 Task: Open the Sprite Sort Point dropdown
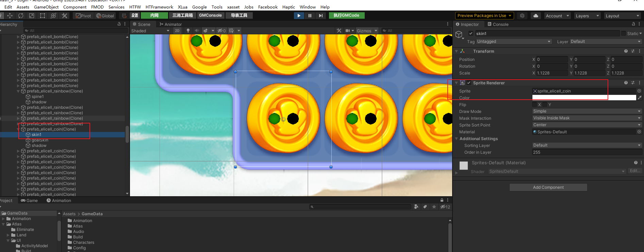(x=587, y=125)
